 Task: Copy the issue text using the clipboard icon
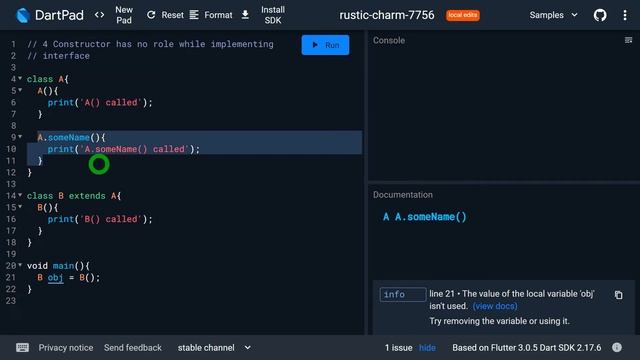point(618,295)
